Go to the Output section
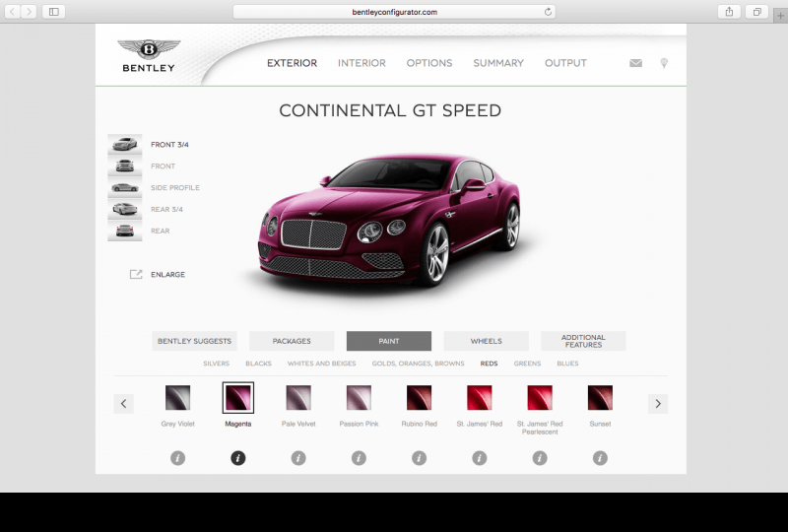 (565, 63)
